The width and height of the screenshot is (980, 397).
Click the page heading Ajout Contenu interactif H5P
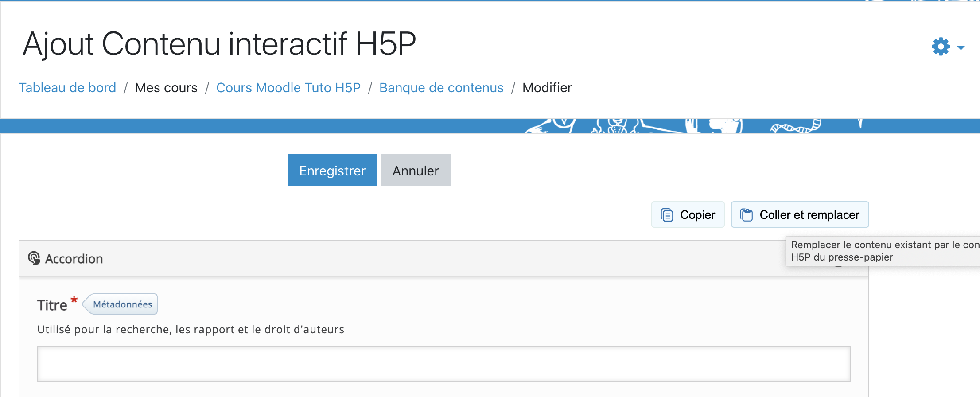[x=219, y=44]
